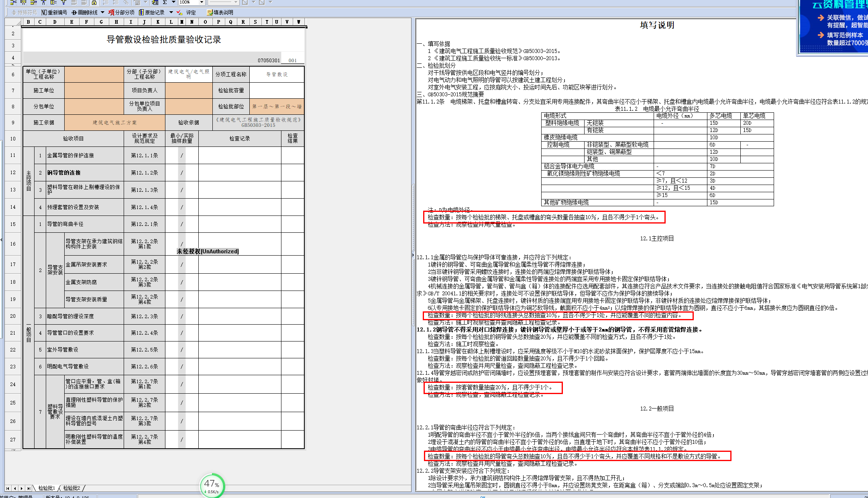Select row header 10
868x498 pixels.
[x=13, y=139]
